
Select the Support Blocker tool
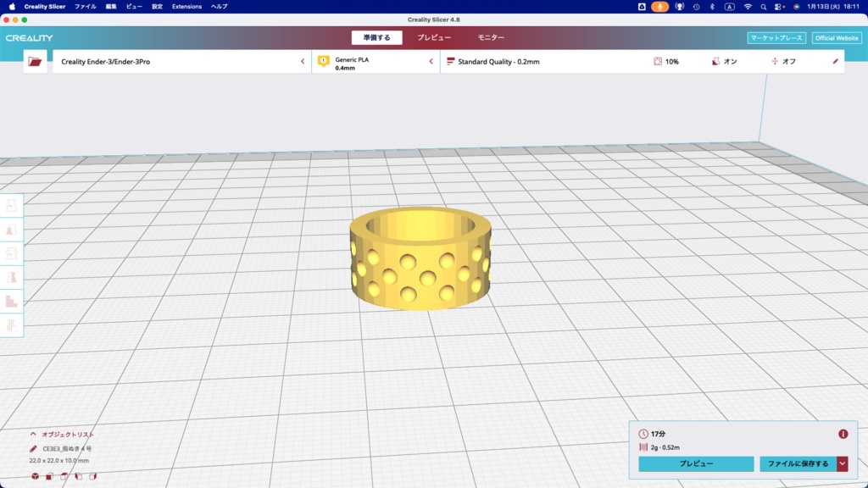[12, 324]
